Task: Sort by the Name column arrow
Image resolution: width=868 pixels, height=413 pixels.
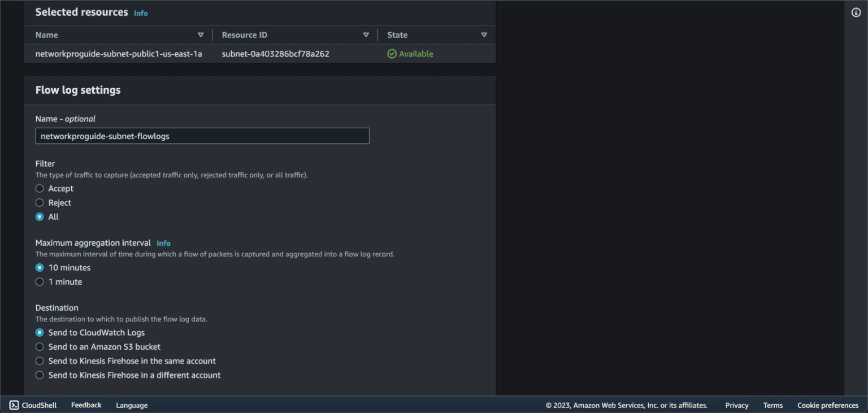Action: coord(201,35)
